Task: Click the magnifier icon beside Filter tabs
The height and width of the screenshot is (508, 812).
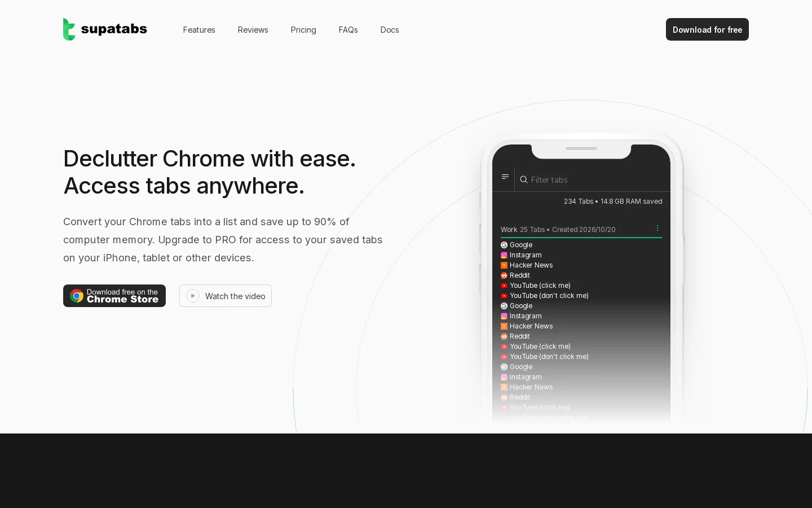Action: click(524, 179)
